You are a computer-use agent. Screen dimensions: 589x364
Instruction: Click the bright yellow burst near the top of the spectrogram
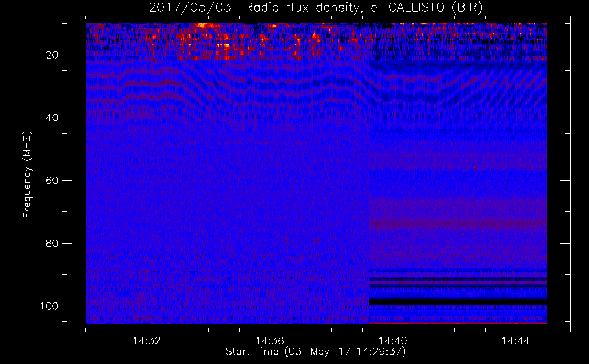202,25
